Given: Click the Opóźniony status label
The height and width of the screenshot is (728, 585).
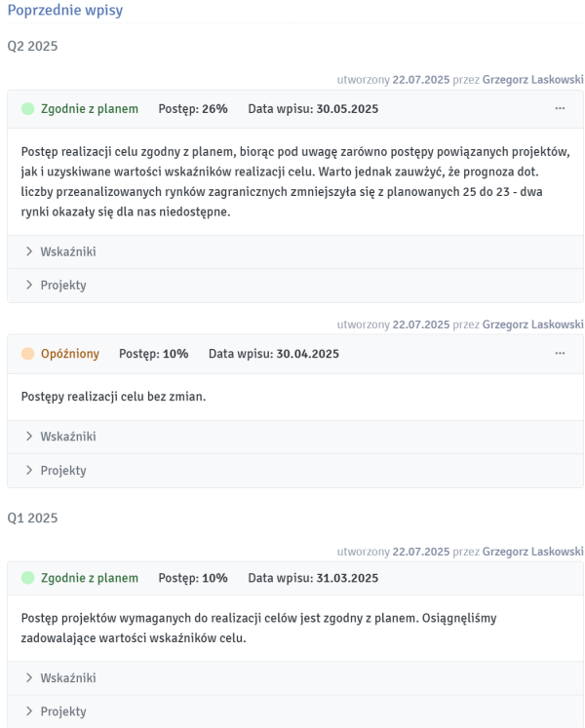Looking at the screenshot, I should pyautogui.click(x=69, y=354).
